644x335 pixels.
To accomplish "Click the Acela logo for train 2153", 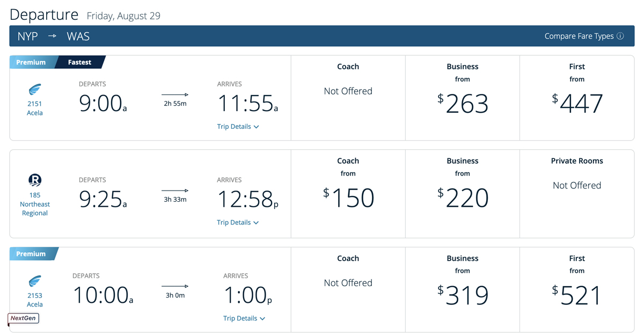I will (35, 281).
